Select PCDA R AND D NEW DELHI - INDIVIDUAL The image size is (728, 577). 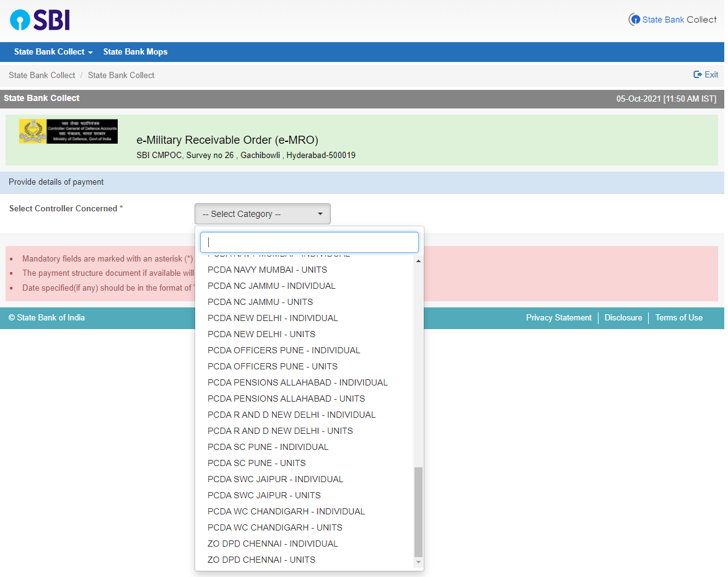click(291, 415)
